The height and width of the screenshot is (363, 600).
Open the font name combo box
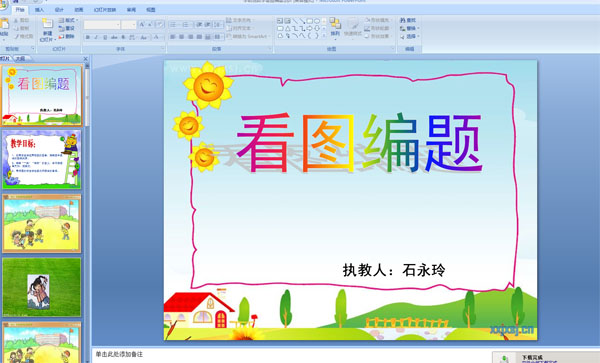[x=102, y=25]
